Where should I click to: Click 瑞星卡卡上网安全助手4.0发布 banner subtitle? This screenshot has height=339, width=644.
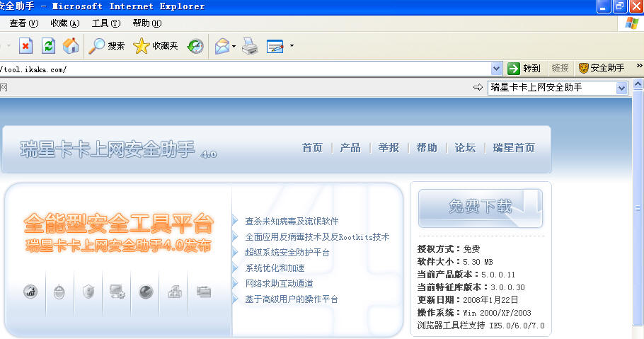coord(118,246)
